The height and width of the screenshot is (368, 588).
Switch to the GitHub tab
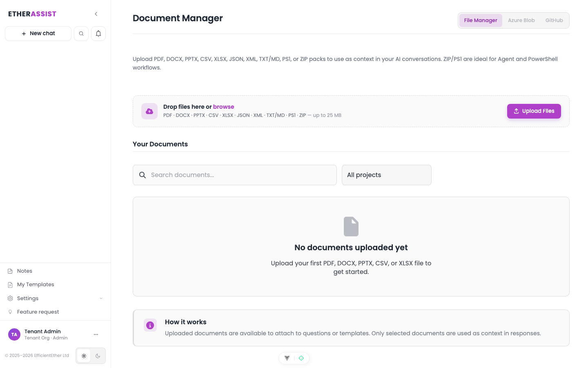coord(554,20)
